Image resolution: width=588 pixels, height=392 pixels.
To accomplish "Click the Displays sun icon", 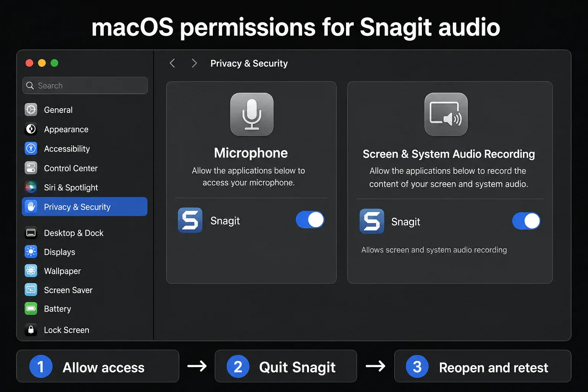I will 31,252.
